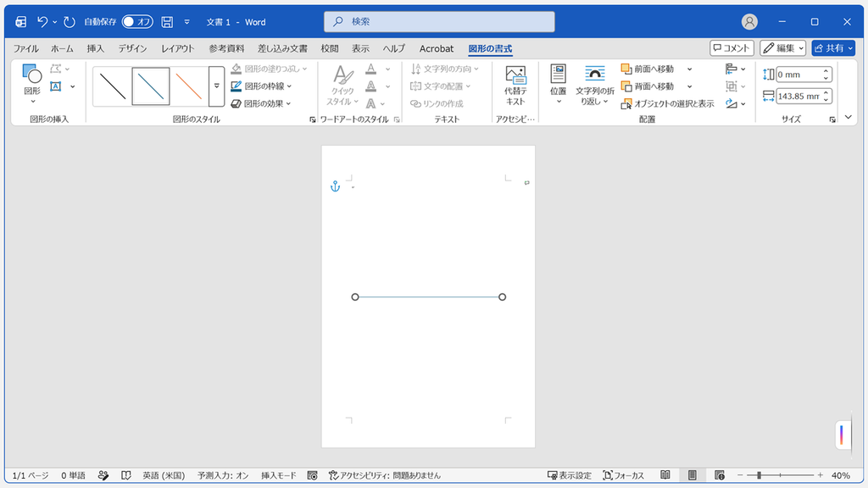Click the word count 0 単語
868x488 pixels.
pos(73,475)
